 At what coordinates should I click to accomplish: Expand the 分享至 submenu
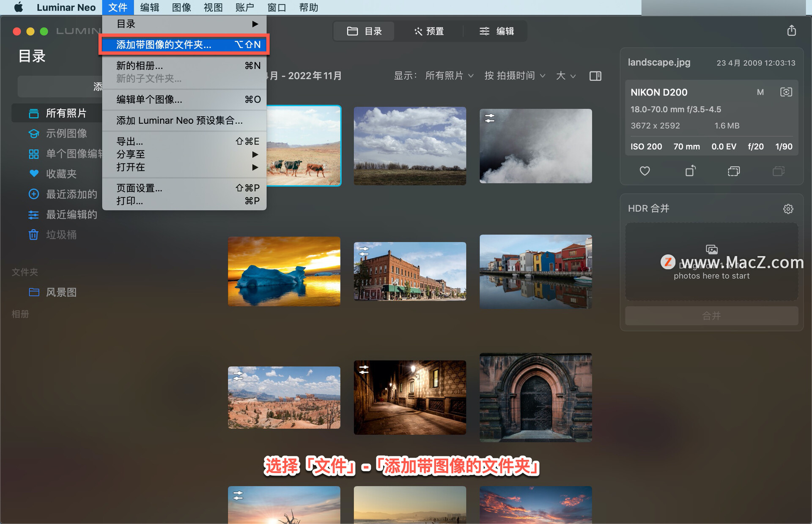184,154
